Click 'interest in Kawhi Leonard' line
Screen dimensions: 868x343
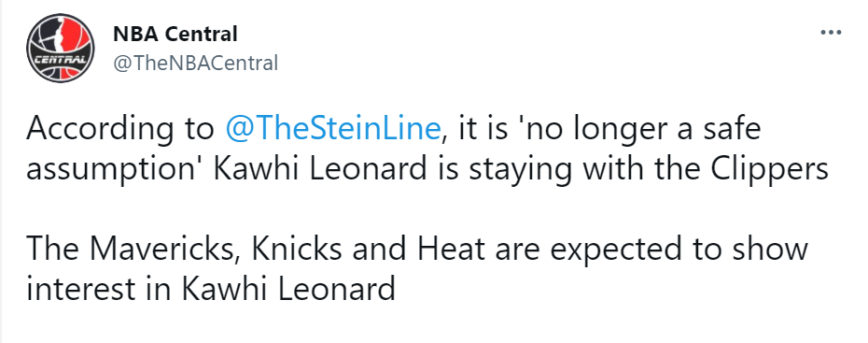pos(211,289)
